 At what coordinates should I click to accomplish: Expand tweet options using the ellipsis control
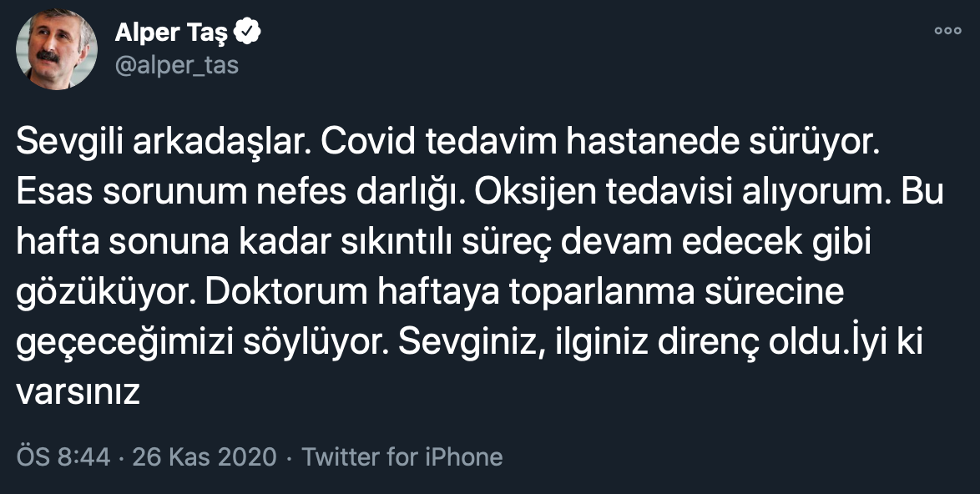(948, 30)
